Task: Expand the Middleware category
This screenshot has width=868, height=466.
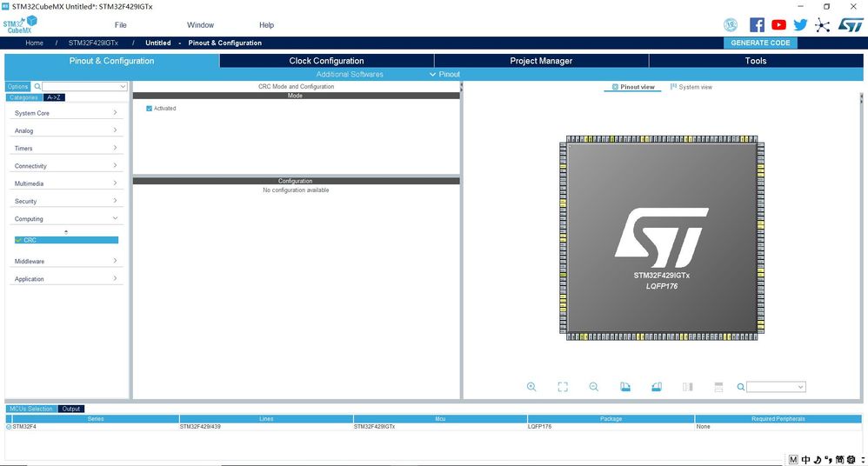Action: 66,261
